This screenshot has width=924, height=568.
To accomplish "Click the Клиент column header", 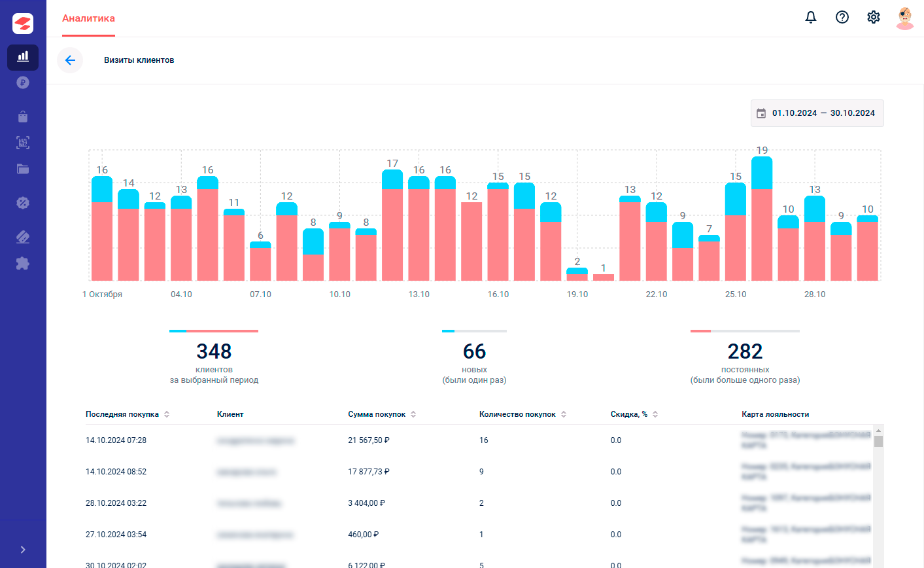I will (230, 414).
